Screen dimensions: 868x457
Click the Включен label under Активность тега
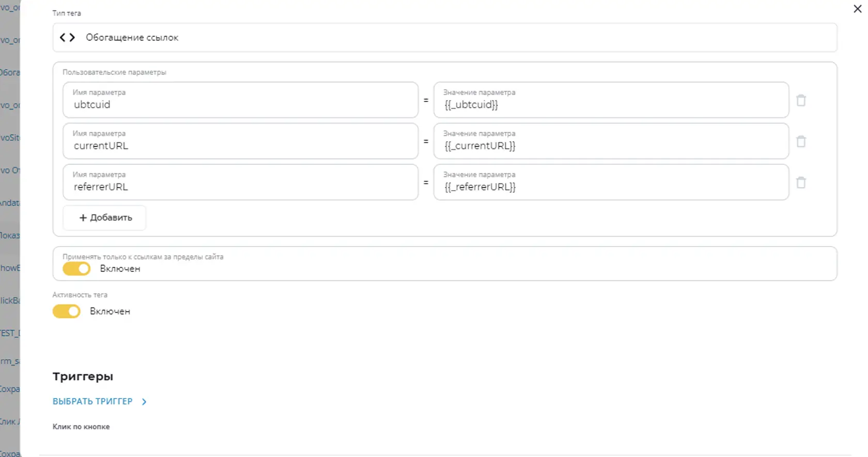110,311
